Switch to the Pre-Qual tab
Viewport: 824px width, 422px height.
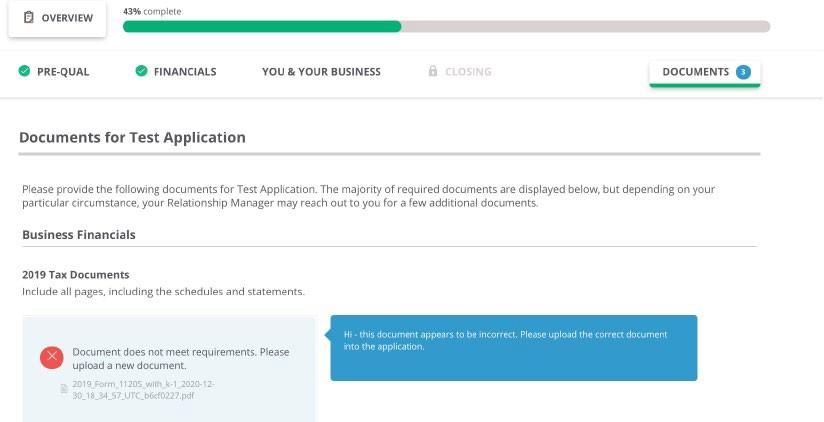click(x=54, y=71)
